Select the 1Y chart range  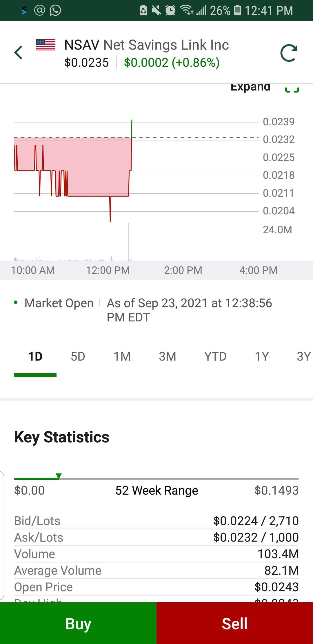pyautogui.click(x=262, y=357)
